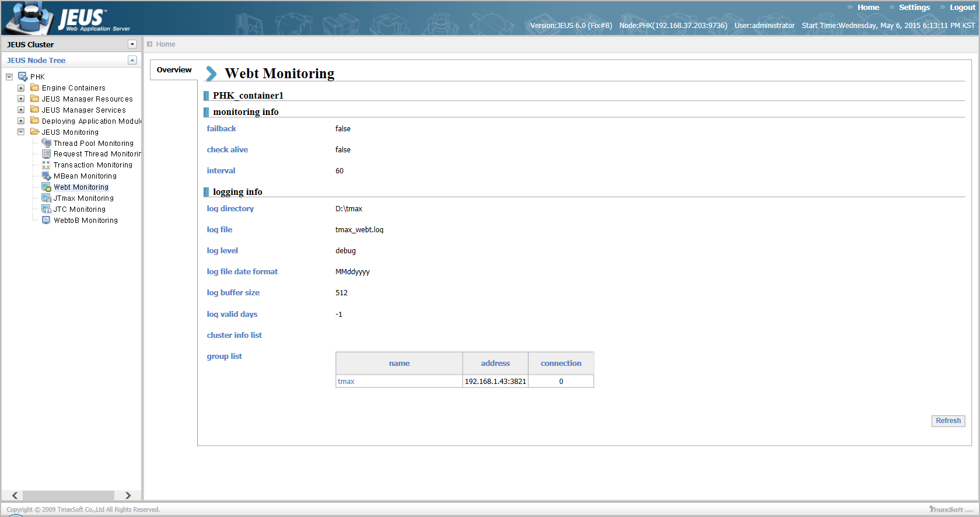This screenshot has height=517, width=980.
Task: Select the Overview tab
Action: (174, 70)
